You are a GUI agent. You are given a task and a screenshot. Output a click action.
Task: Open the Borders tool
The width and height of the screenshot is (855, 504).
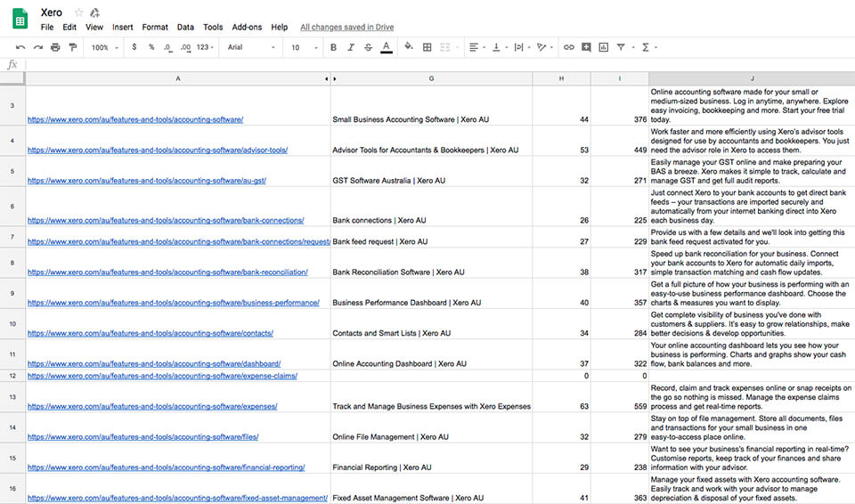point(427,47)
